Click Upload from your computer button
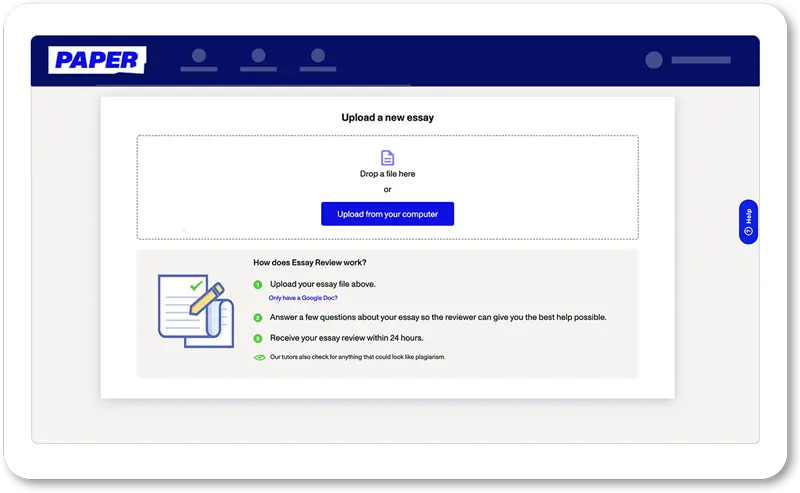 pyautogui.click(x=387, y=214)
